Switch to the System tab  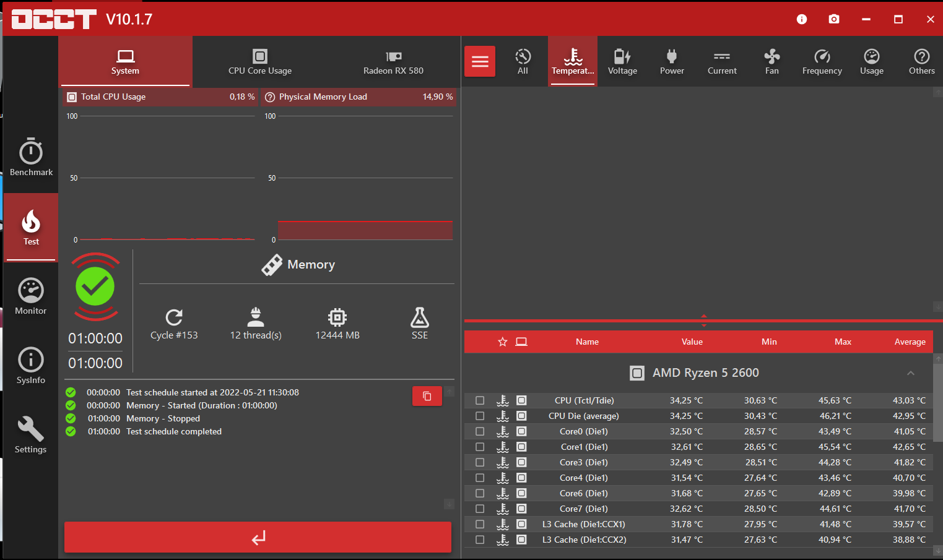click(125, 61)
